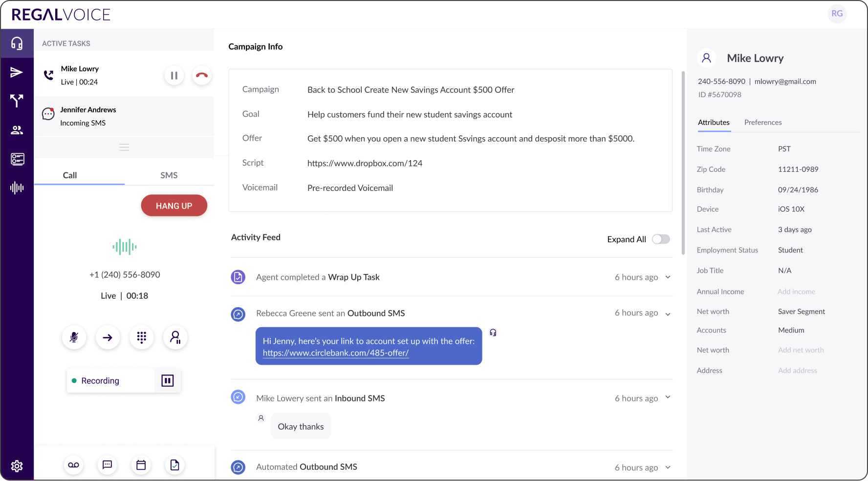The width and height of the screenshot is (868, 481).
Task: Open settings gear in left sidebar
Action: point(17,466)
